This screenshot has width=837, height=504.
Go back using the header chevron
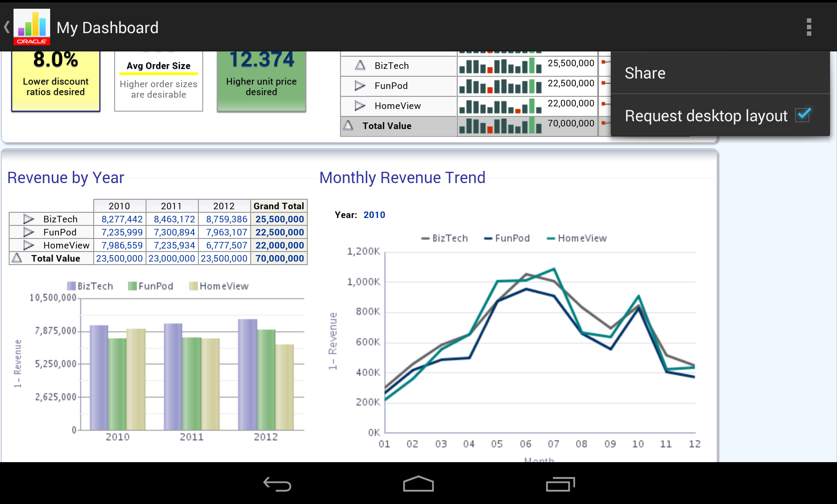point(7,27)
